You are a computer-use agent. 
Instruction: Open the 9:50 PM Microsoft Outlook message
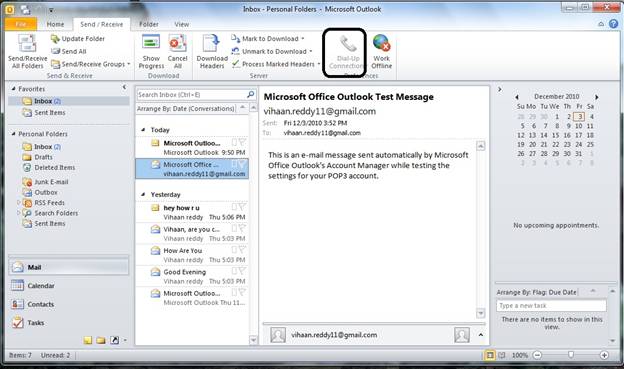(192, 147)
